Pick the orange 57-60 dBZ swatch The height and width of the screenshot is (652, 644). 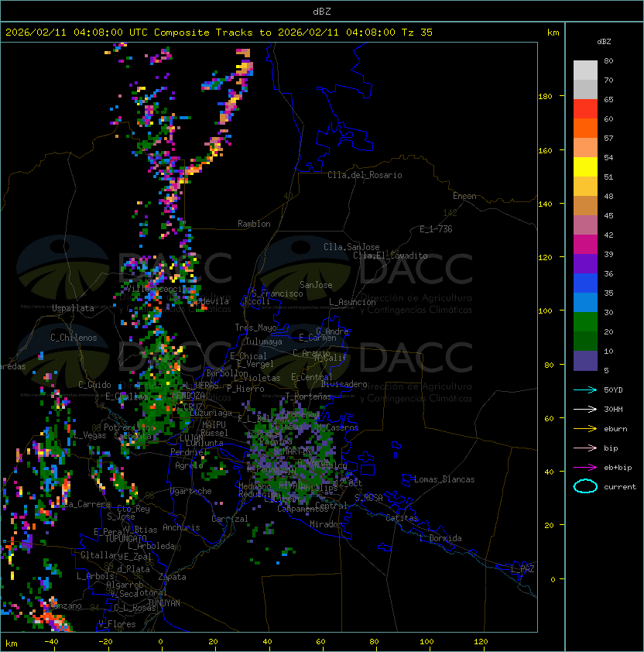(x=585, y=129)
